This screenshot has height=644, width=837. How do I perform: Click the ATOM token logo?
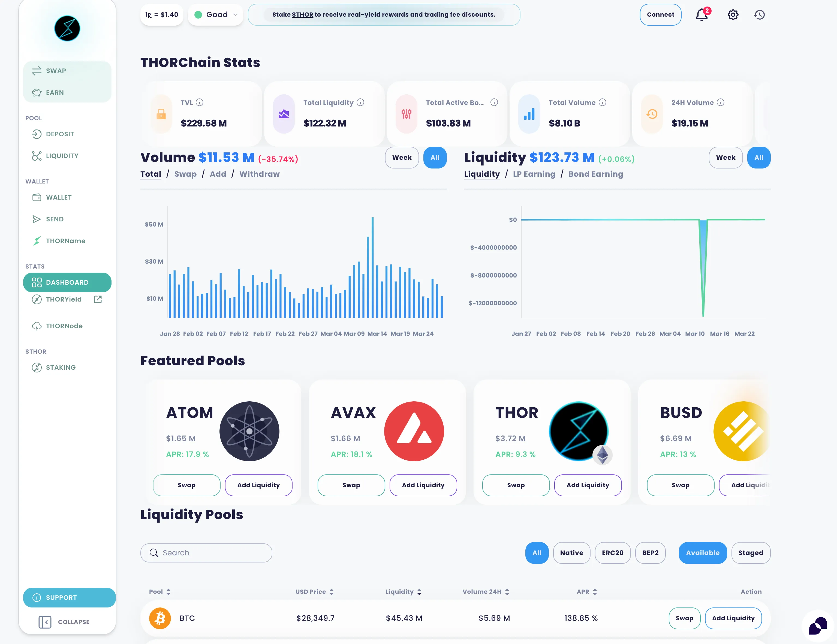pos(249,431)
